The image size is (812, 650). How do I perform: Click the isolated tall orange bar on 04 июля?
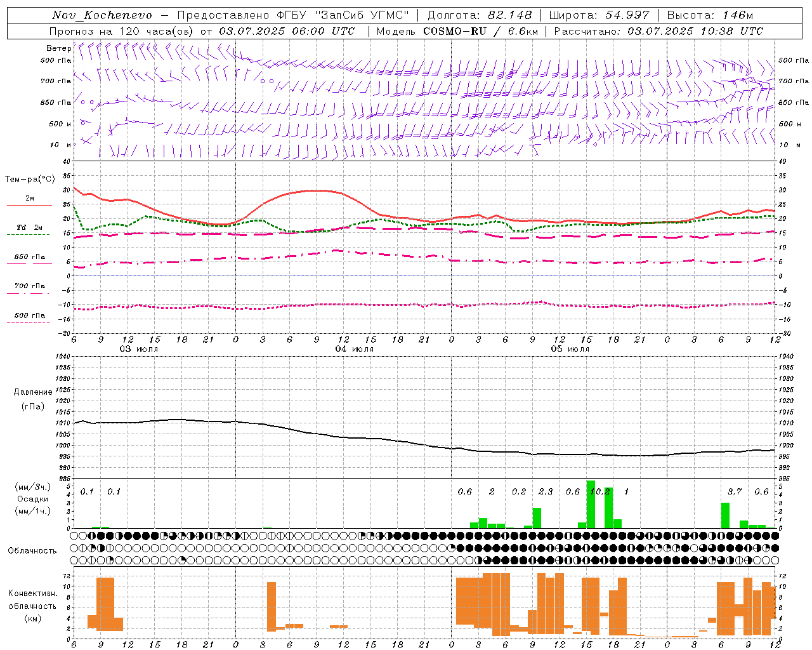tap(272, 607)
